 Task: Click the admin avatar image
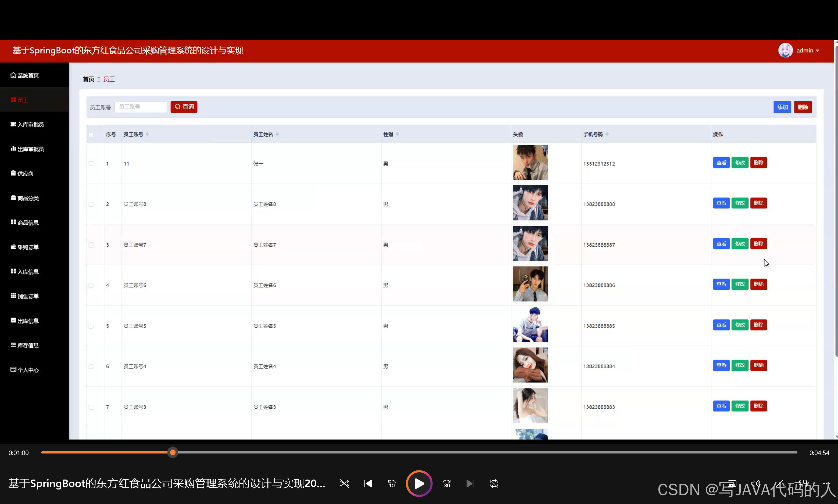[785, 50]
